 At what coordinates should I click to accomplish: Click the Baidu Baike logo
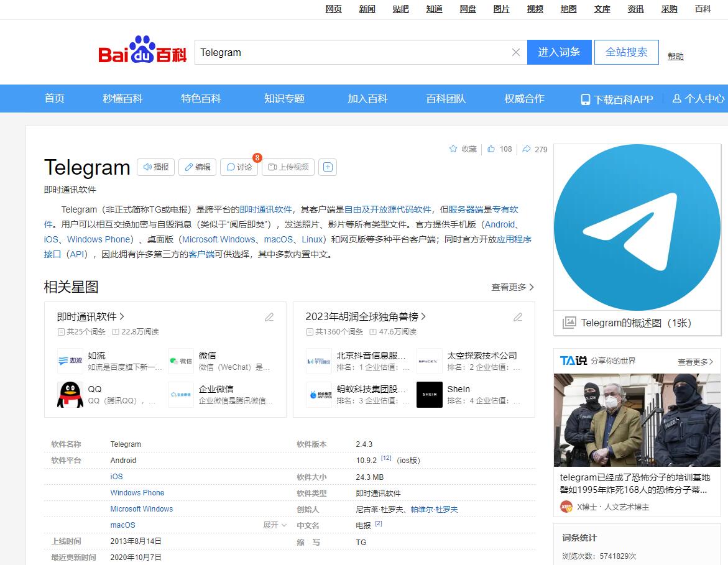[142, 50]
